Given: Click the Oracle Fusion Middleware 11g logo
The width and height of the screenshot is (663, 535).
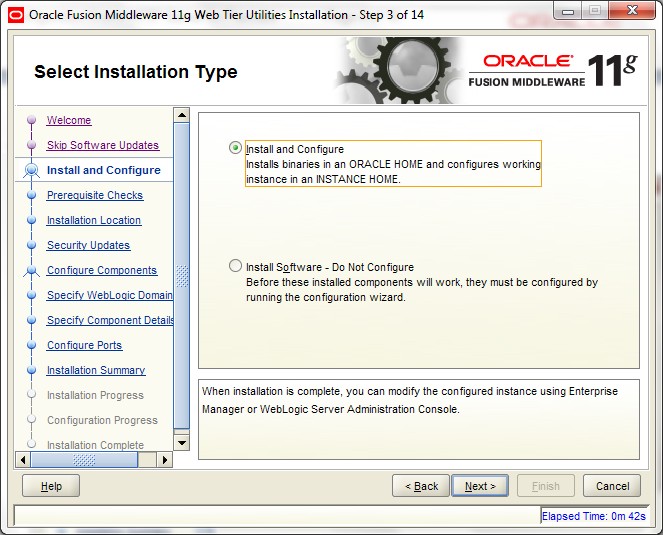Looking at the screenshot, I should pyautogui.click(x=555, y=72).
